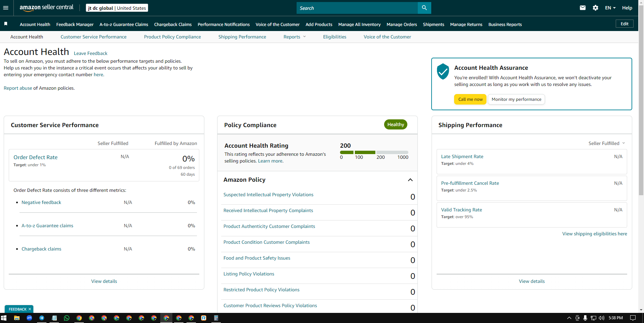Click the camera recording tray icon
Viewport: 644px width, 323px height.
coord(577,318)
